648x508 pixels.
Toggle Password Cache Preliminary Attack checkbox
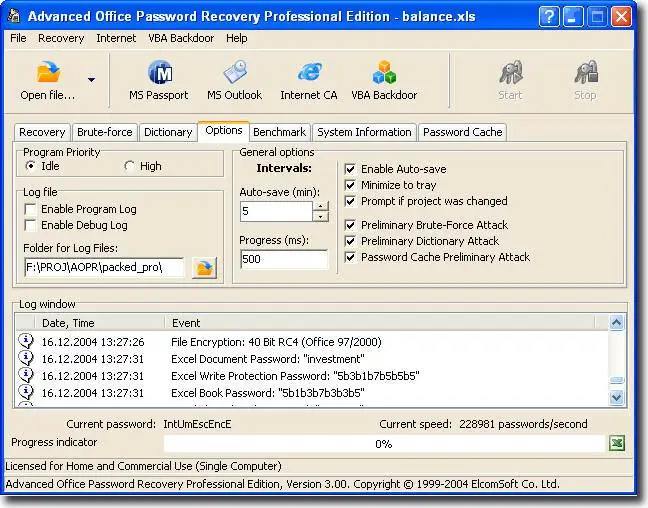click(x=350, y=258)
